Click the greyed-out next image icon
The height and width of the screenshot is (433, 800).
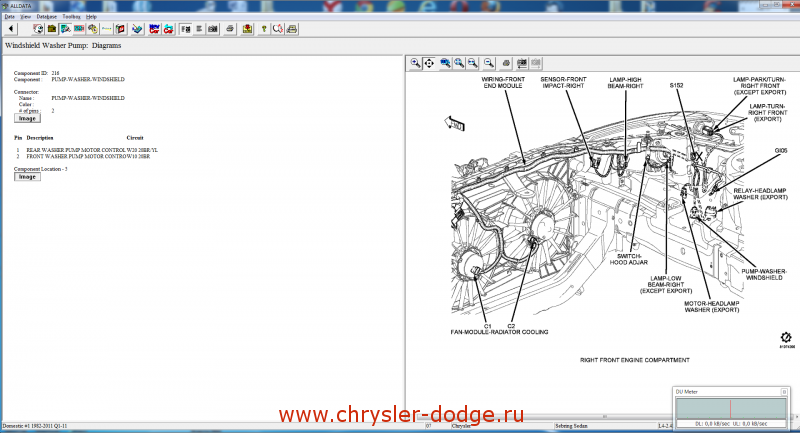(535, 63)
